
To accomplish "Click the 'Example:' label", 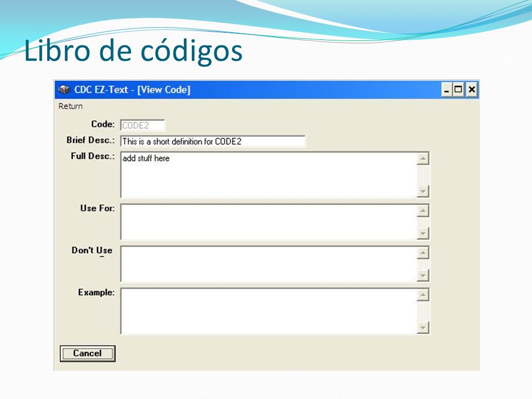I will [x=96, y=293].
